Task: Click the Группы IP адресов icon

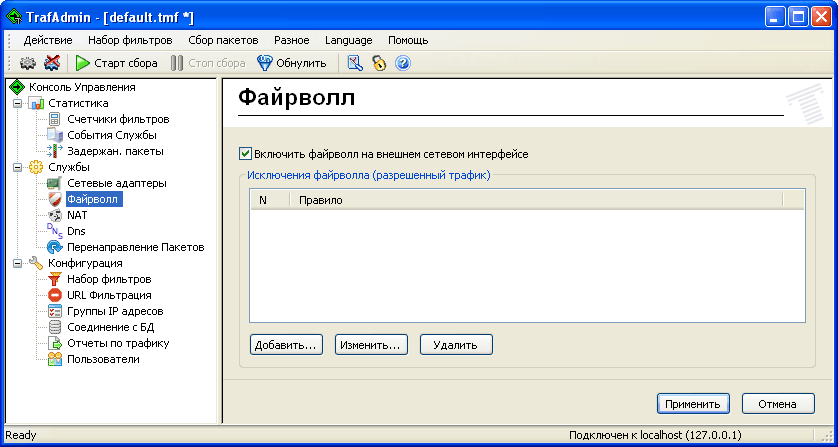Action: pos(55,311)
